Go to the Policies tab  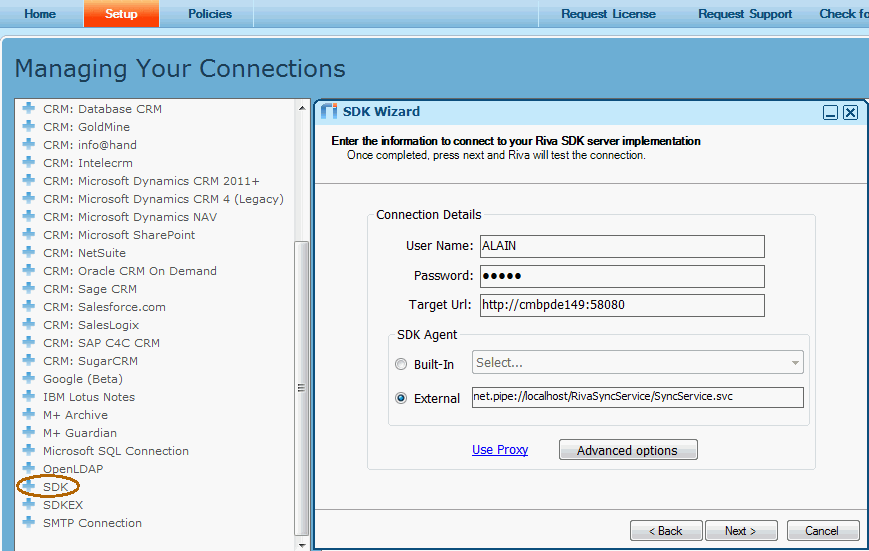point(210,14)
